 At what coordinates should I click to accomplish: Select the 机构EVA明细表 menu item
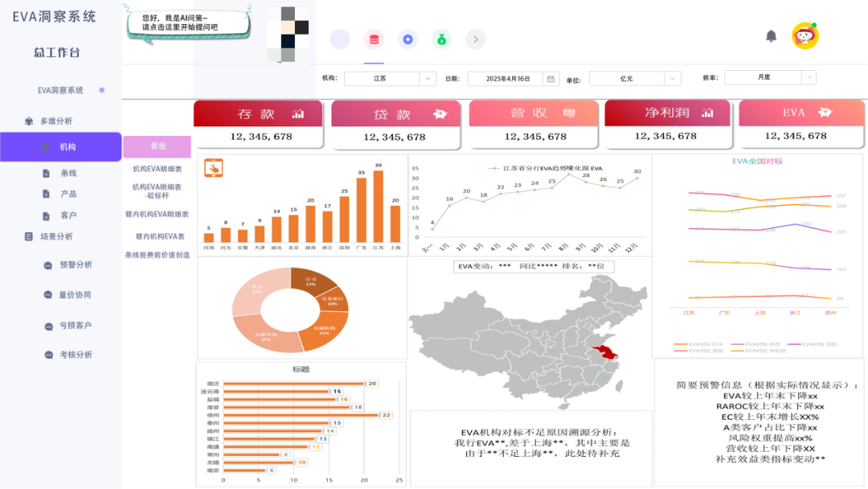click(159, 168)
